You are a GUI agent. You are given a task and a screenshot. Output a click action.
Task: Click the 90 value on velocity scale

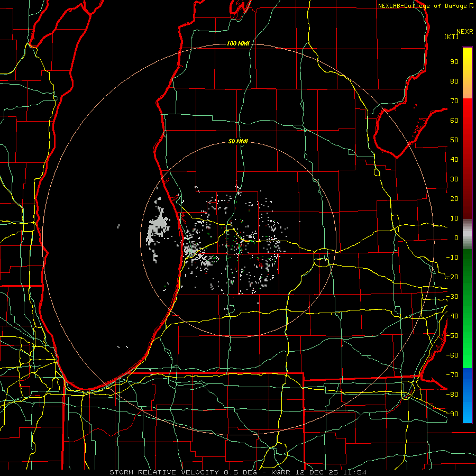(x=454, y=62)
